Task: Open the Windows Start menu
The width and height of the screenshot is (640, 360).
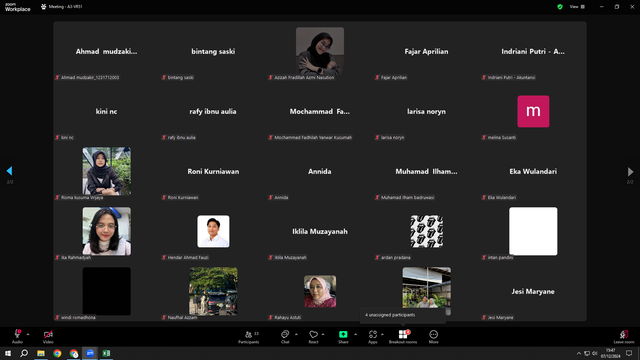Action: click(x=8, y=353)
